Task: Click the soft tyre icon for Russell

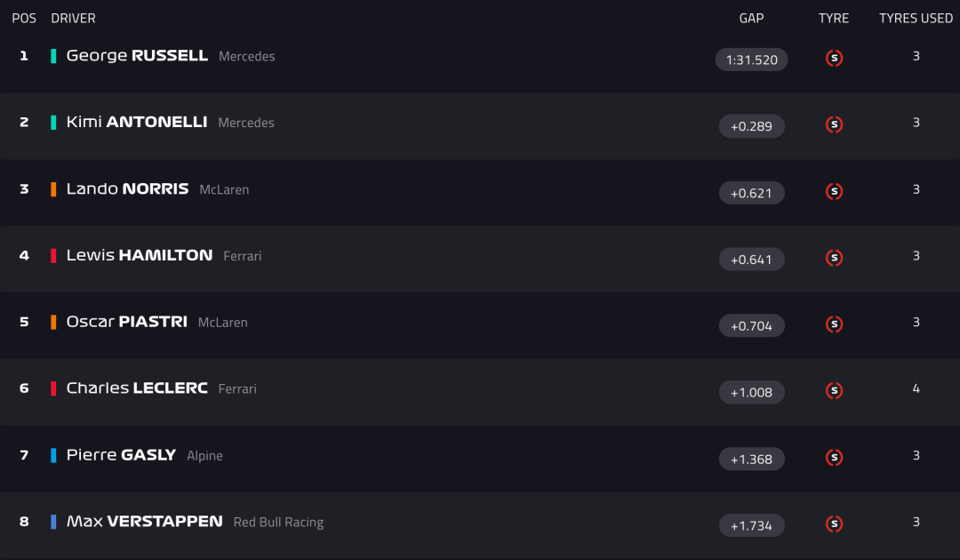Action: pos(834,59)
